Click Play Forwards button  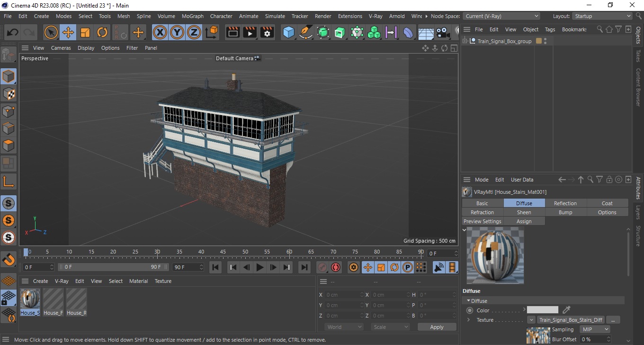[x=259, y=267]
